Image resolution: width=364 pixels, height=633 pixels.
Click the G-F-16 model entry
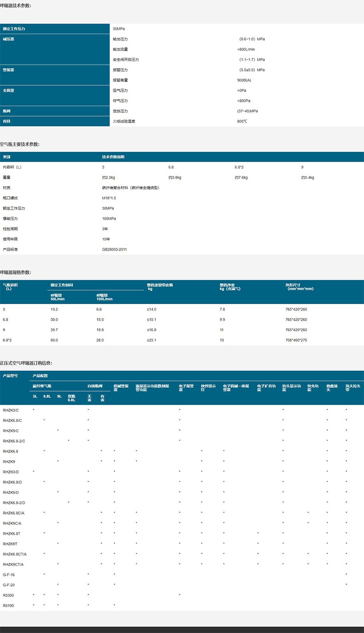9,575
